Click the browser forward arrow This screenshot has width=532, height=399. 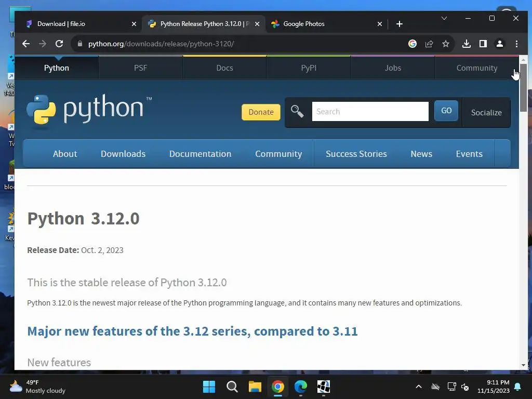point(43,44)
